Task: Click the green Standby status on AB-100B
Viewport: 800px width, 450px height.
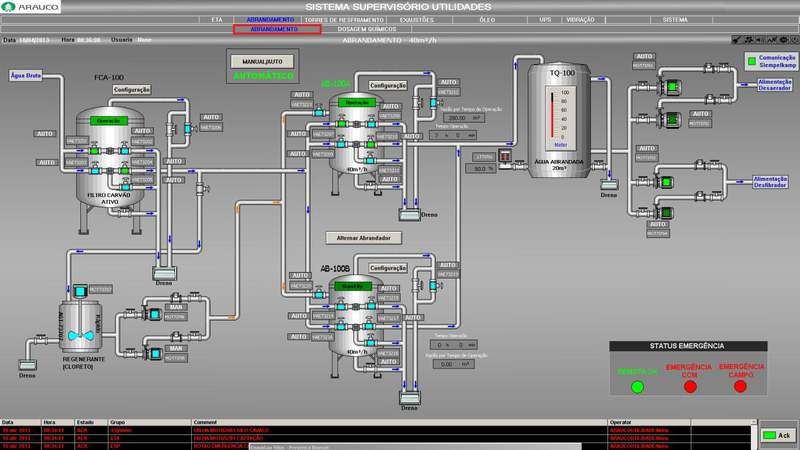Action: tap(353, 286)
